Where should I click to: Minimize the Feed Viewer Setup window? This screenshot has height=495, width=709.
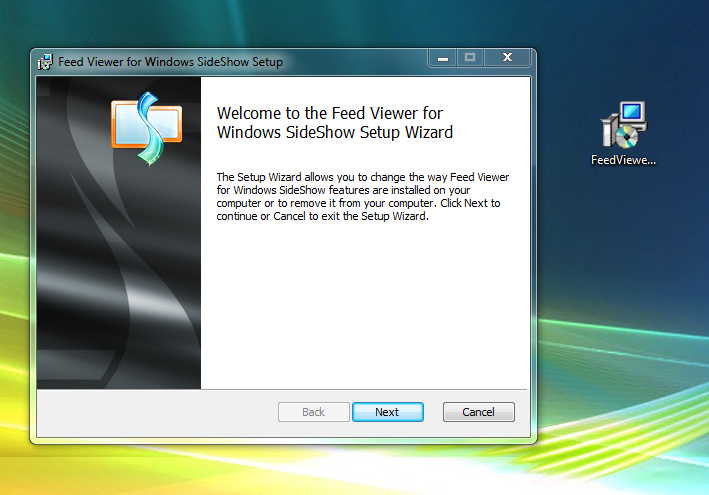point(443,58)
